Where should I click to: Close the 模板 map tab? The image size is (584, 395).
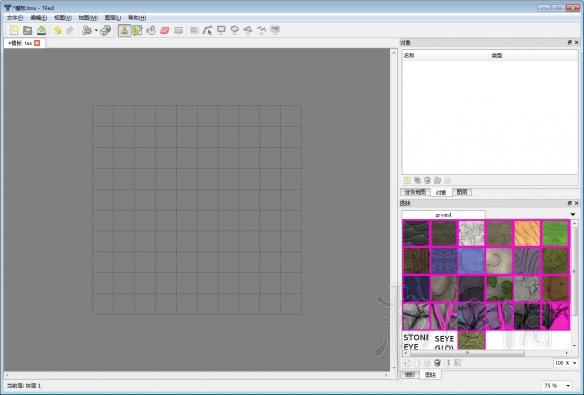37,43
